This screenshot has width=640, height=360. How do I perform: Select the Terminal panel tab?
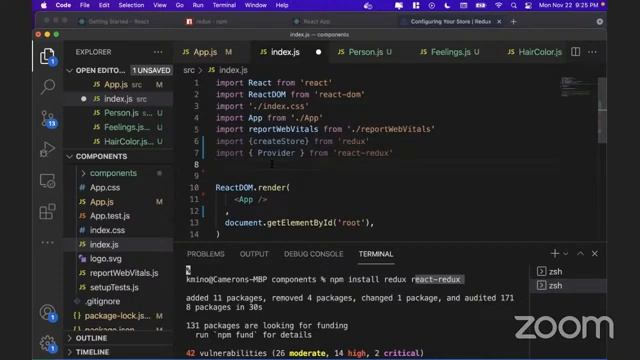click(376, 254)
